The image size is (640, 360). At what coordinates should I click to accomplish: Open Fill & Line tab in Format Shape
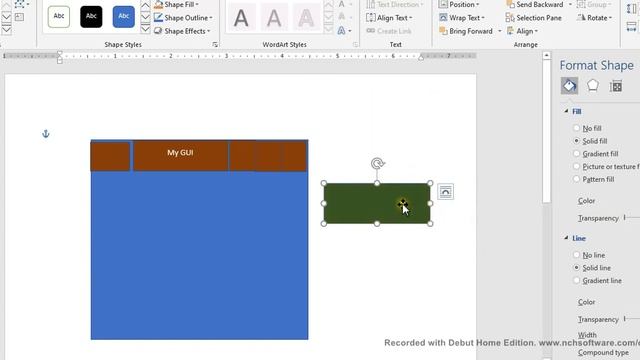(569, 86)
